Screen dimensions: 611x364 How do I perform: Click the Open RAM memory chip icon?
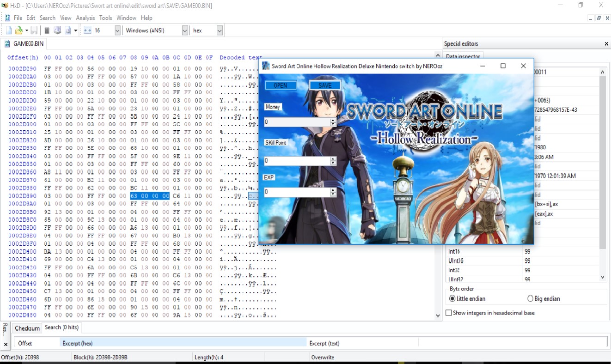(47, 30)
